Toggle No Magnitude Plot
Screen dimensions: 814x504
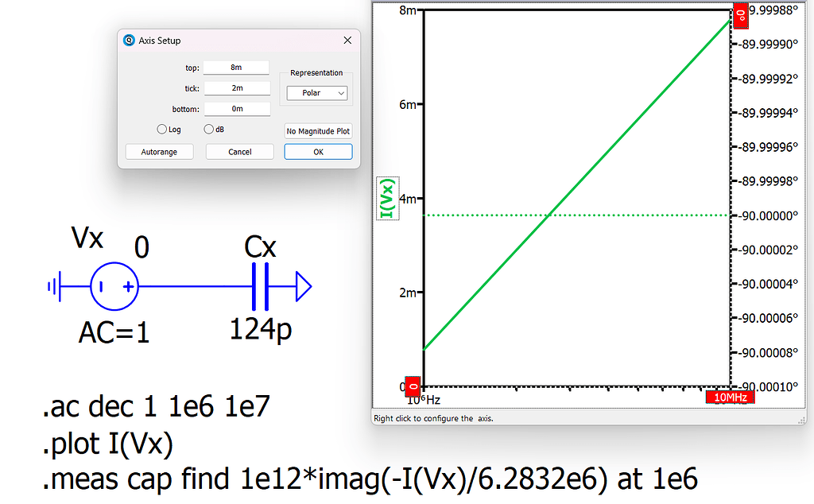coord(318,130)
